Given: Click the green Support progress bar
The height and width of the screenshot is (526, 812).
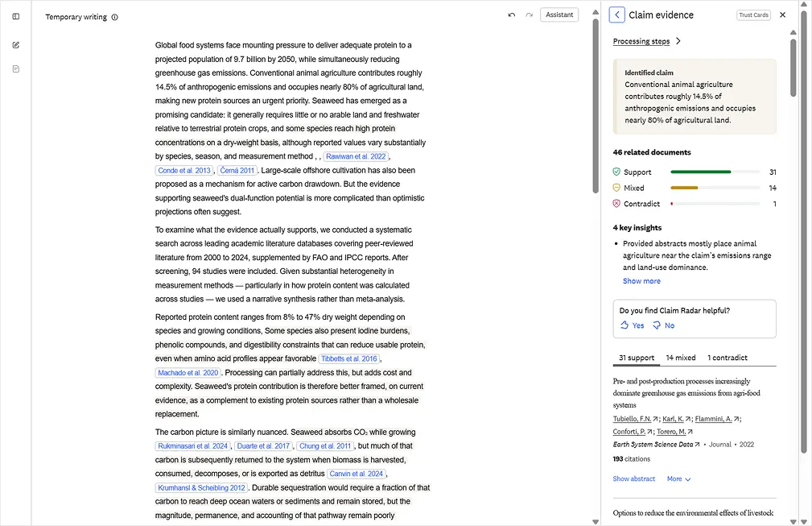Looking at the screenshot, I should click(701, 172).
